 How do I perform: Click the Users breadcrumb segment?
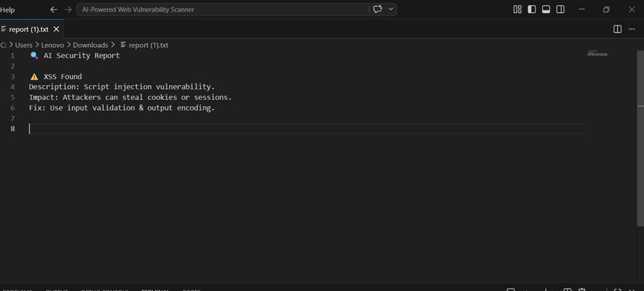(24, 45)
